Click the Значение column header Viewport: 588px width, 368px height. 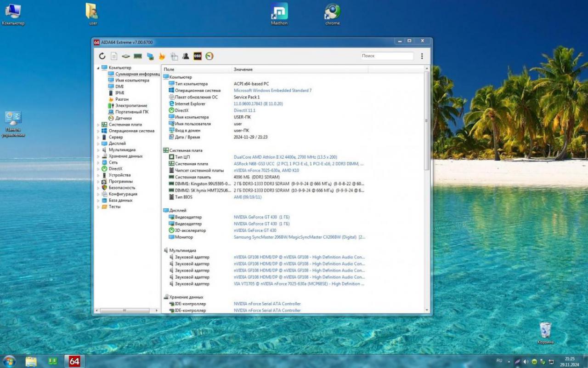tap(300, 69)
